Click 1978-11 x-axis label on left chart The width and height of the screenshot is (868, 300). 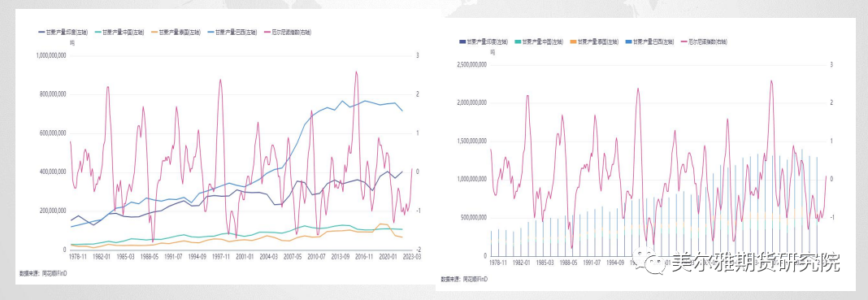pyautogui.click(x=77, y=257)
